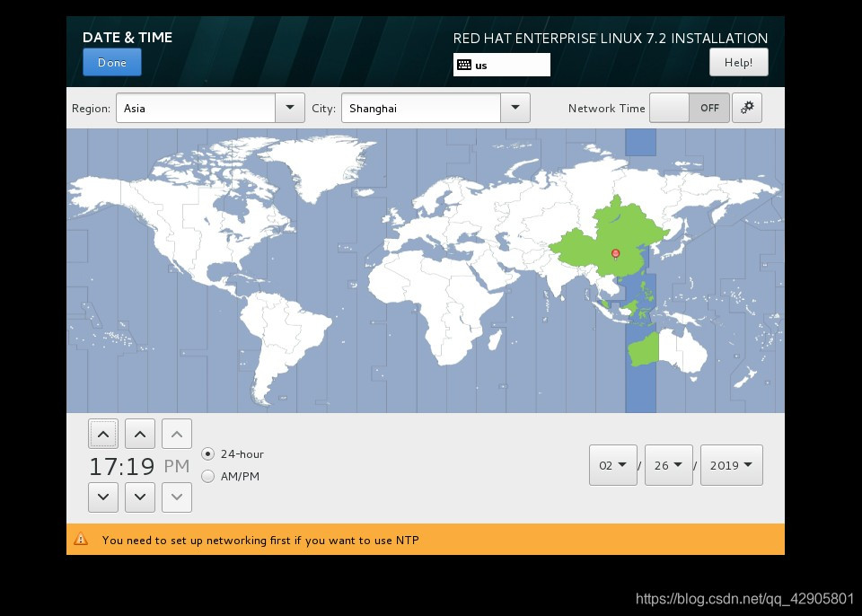Increase hours with the up arrow
Viewport: 862px width, 616px height.
click(102, 434)
